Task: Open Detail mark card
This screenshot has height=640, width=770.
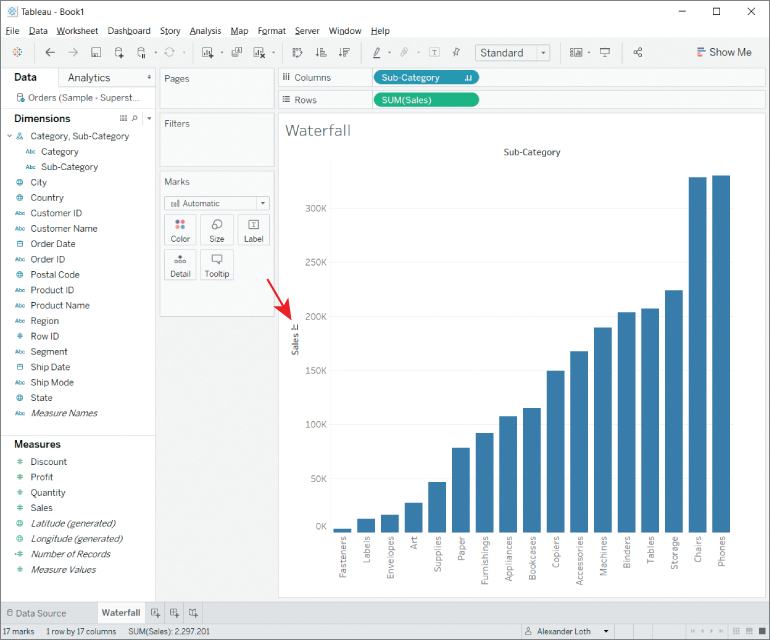Action: click(180, 265)
